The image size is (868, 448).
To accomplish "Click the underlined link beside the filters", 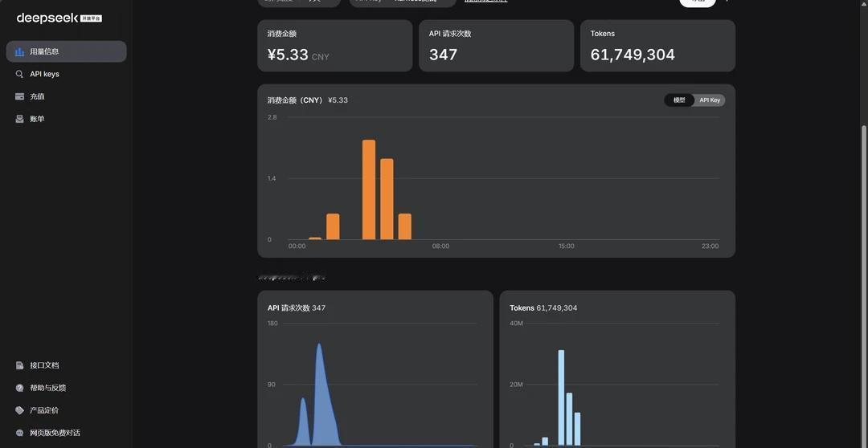I will click(485, 2).
